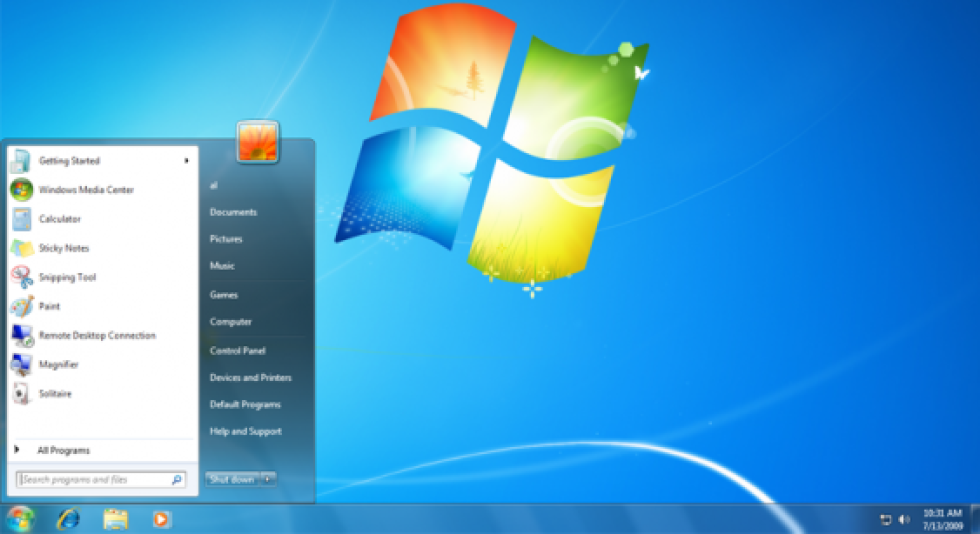
Task: Click the Solitaire text label
Action: pos(55,394)
